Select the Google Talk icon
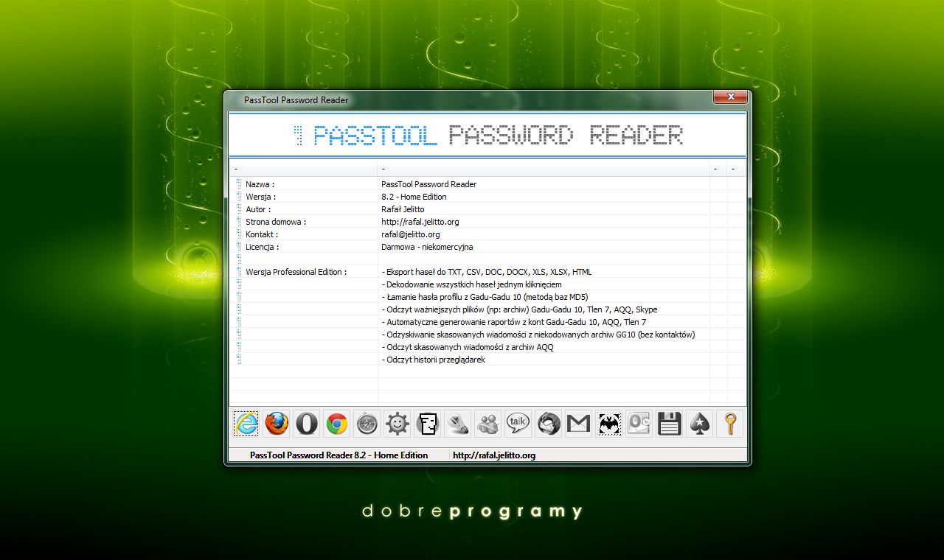 (518, 424)
